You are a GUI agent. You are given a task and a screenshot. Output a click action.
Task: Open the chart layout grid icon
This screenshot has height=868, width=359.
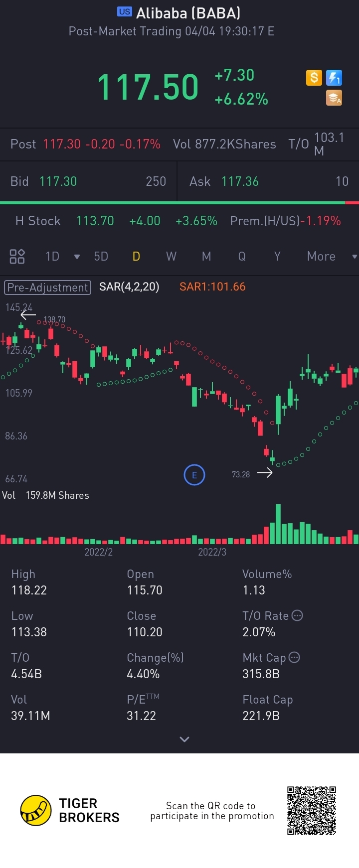[x=17, y=256]
